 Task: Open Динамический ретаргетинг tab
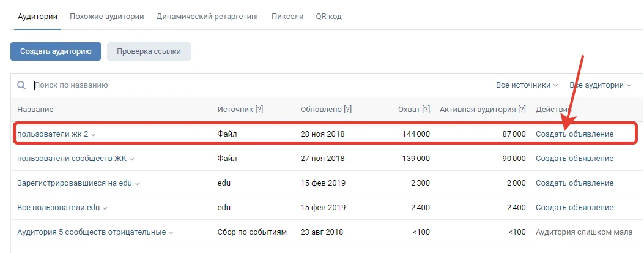(208, 17)
